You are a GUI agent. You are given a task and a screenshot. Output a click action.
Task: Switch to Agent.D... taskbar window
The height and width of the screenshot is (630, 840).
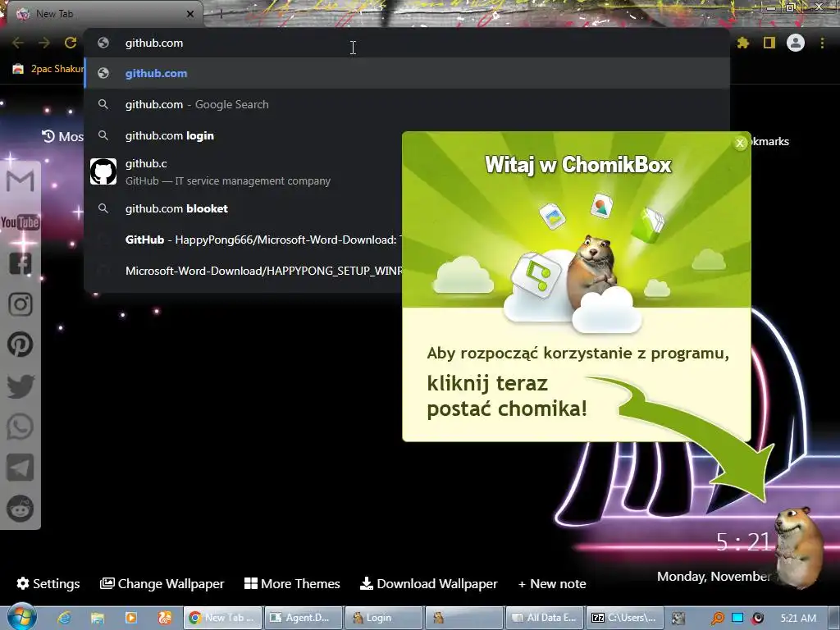point(303,618)
